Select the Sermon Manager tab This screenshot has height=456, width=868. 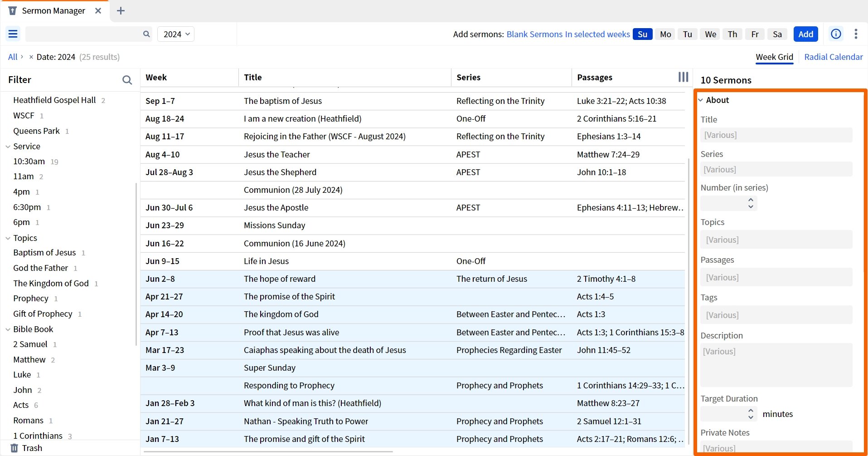click(x=53, y=11)
